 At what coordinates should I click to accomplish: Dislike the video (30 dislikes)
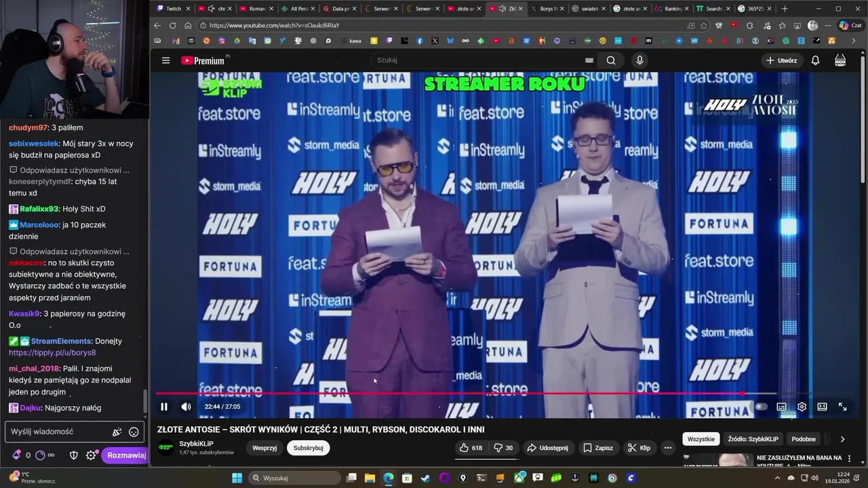[x=503, y=448]
